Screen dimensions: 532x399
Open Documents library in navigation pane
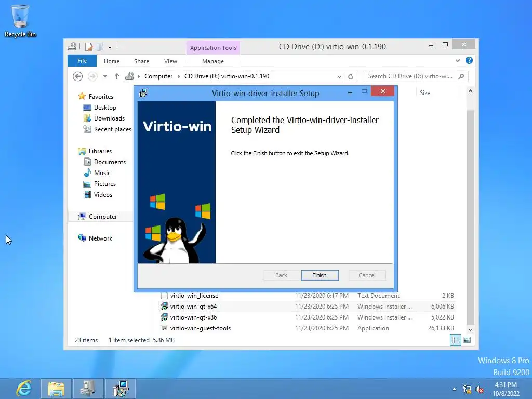pyautogui.click(x=110, y=162)
